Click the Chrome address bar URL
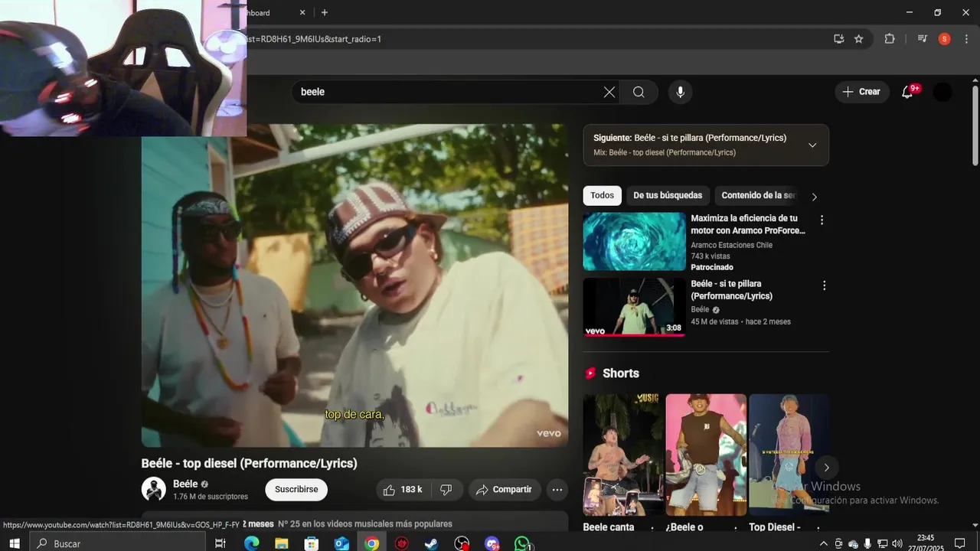This screenshot has width=980, height=551. [536, 39]
